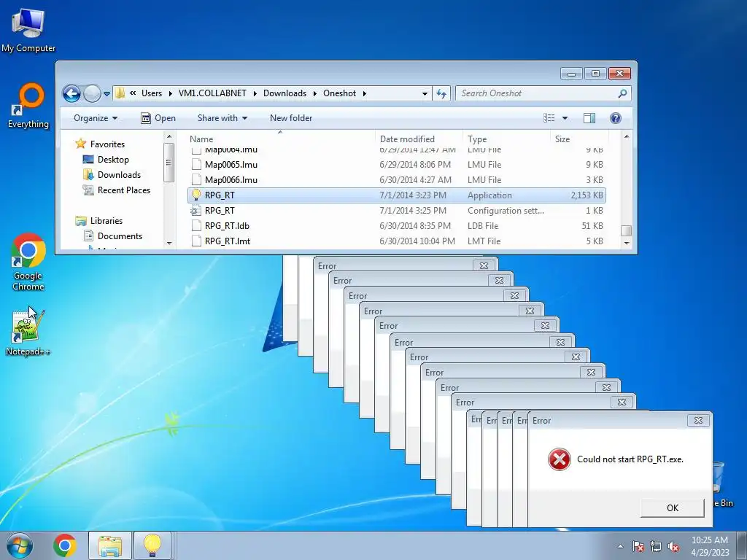
Task: Show hidden tray icons arrow
Action: point(620,546)
